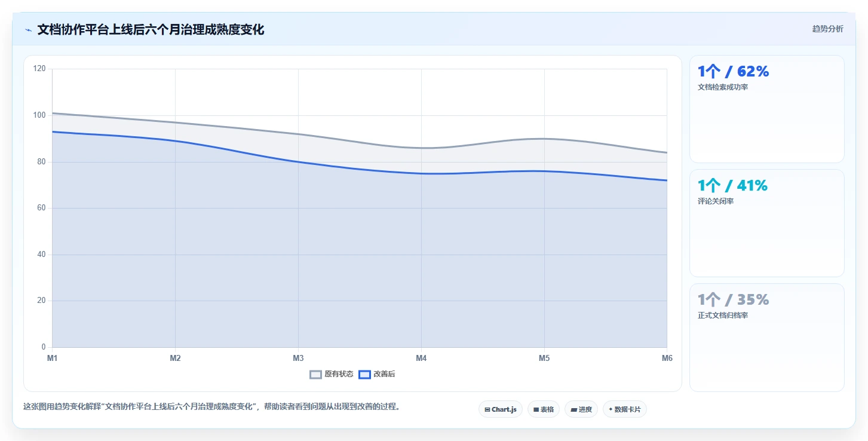Click the 20 y-axis tick label
The image size is (868, 441).
point(41,301)
